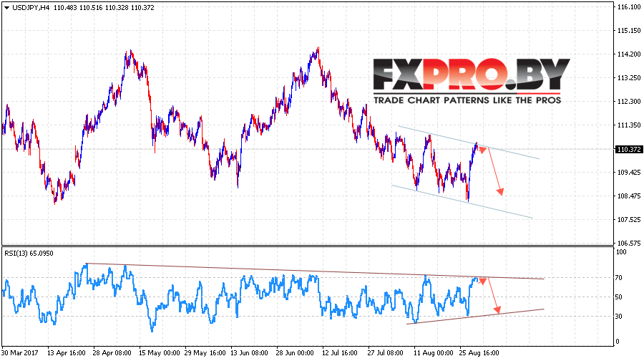Screen dimensions: 644x361
Task: Click the 108.475 price axis label
Action: coord(629,196)
